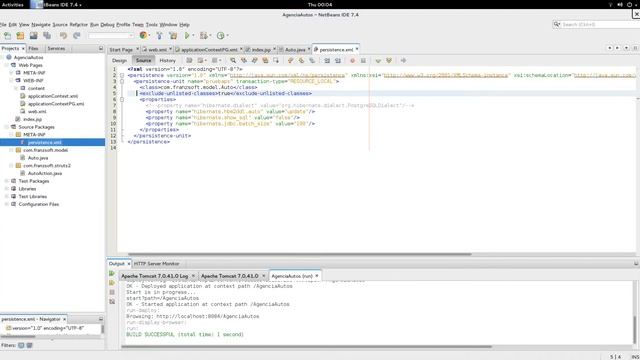Screen dimensions: 640x360
Task: Click the top bar clock
Action: click(x=320, y=4)
